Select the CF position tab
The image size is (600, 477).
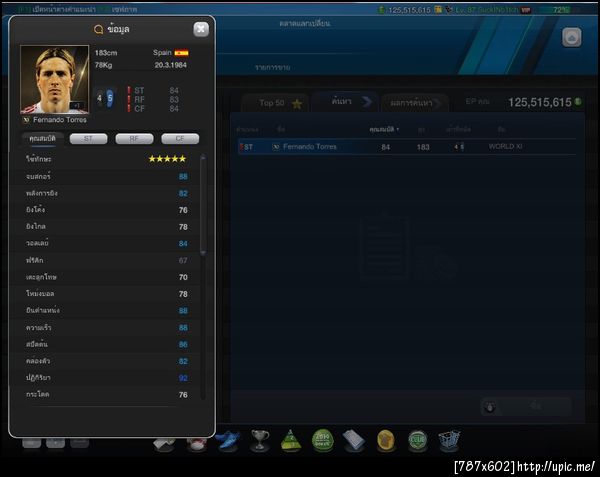[180, 138]
